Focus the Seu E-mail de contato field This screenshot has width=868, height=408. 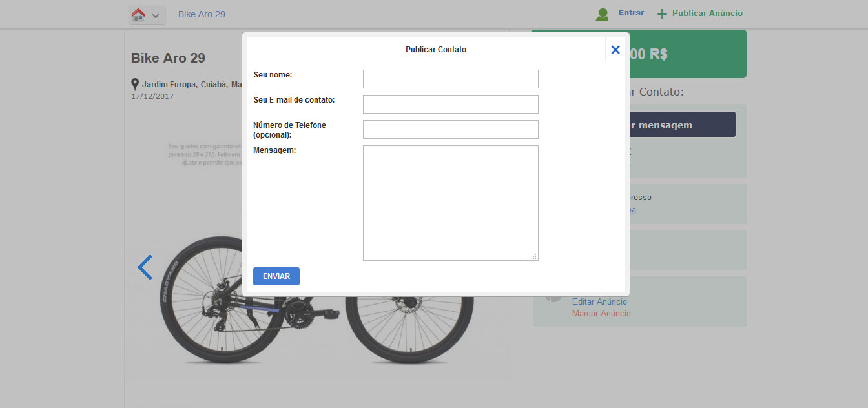[x=450, y=104]
